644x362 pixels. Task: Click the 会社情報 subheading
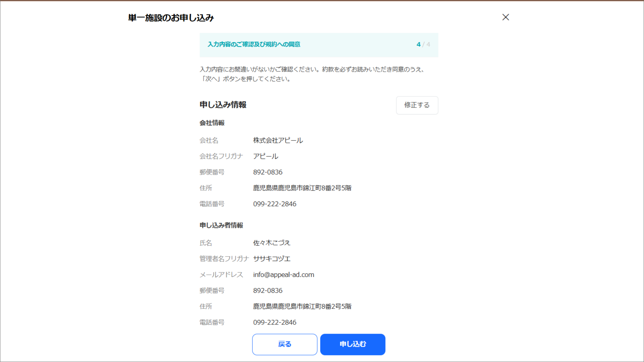212,123
